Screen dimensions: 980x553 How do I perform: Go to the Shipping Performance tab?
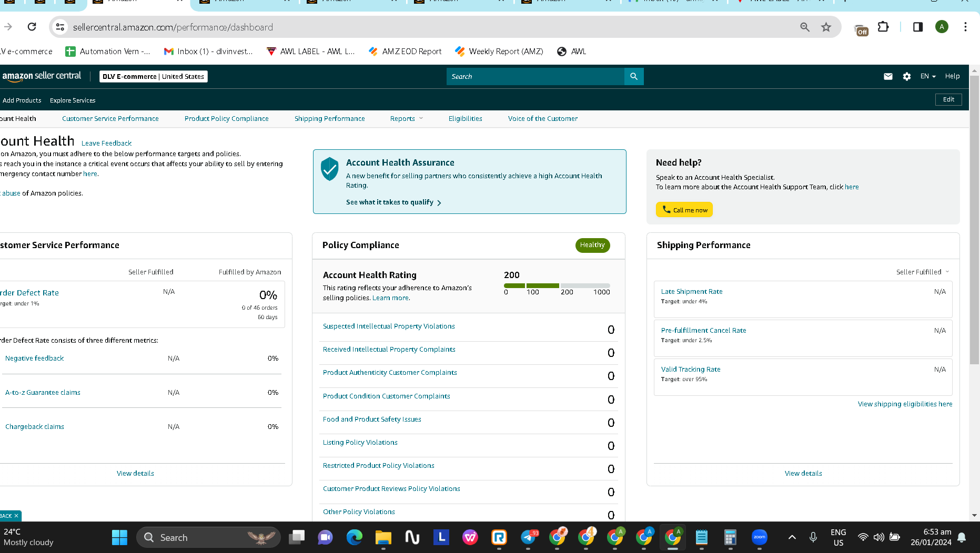coord(330,119)
